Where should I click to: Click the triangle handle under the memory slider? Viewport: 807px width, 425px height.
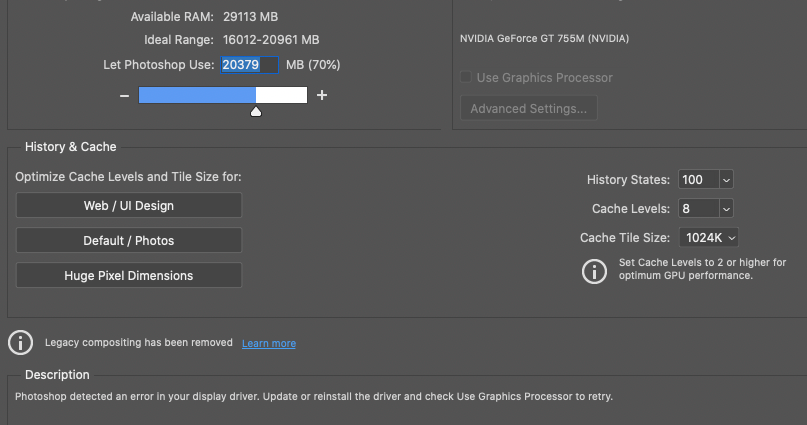coord(256,111)
